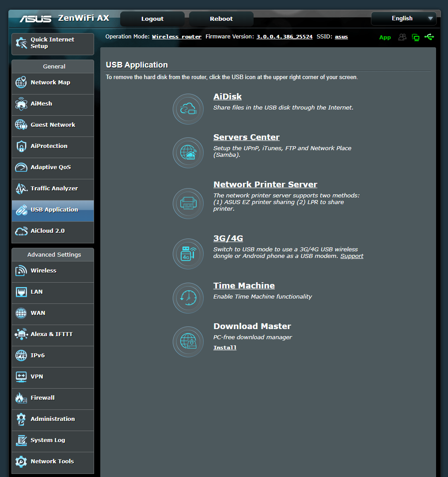Click the Wireless signal icon
This screenshot has width=448, height=477.
(21, 271)
